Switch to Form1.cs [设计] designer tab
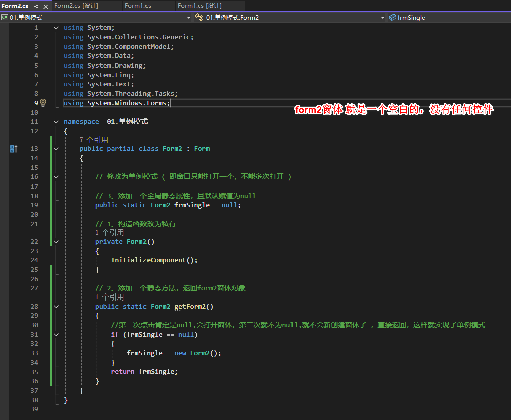This screenshot has height=420, width=511. pos(199,6)
